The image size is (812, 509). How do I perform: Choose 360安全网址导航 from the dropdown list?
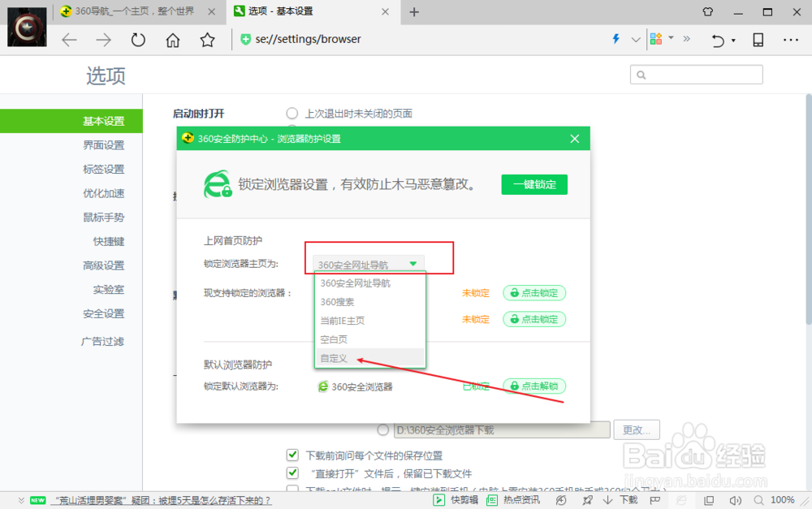[369, 283]
